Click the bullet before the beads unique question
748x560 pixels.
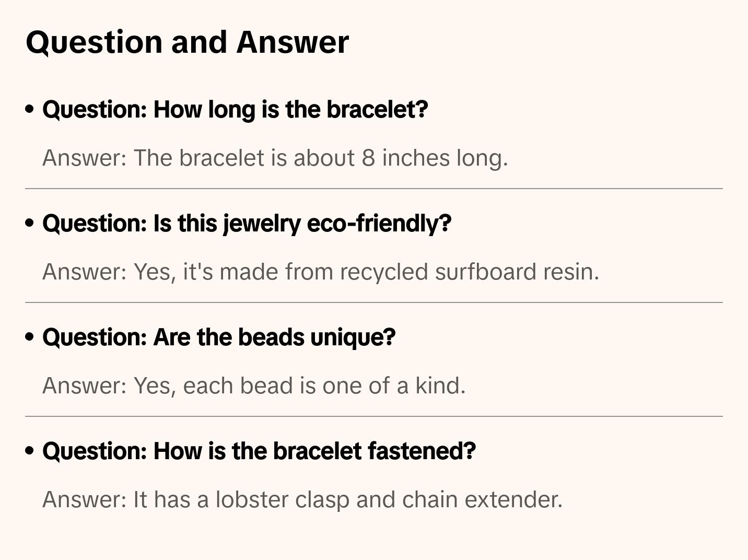tap(30, 337)
